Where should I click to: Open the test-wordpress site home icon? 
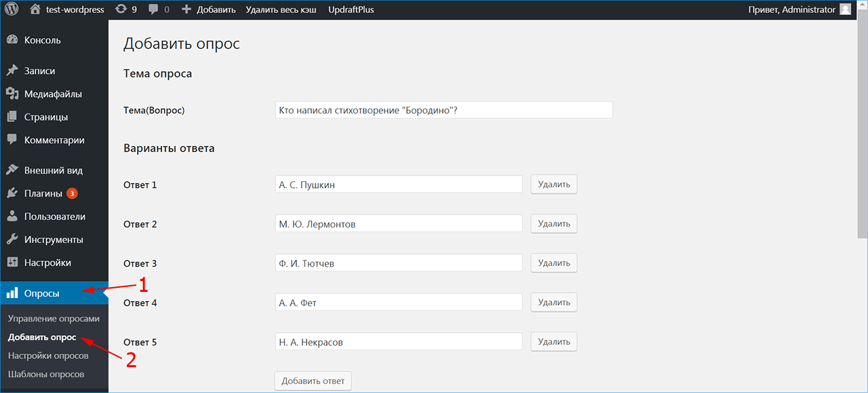pos(35,10)
